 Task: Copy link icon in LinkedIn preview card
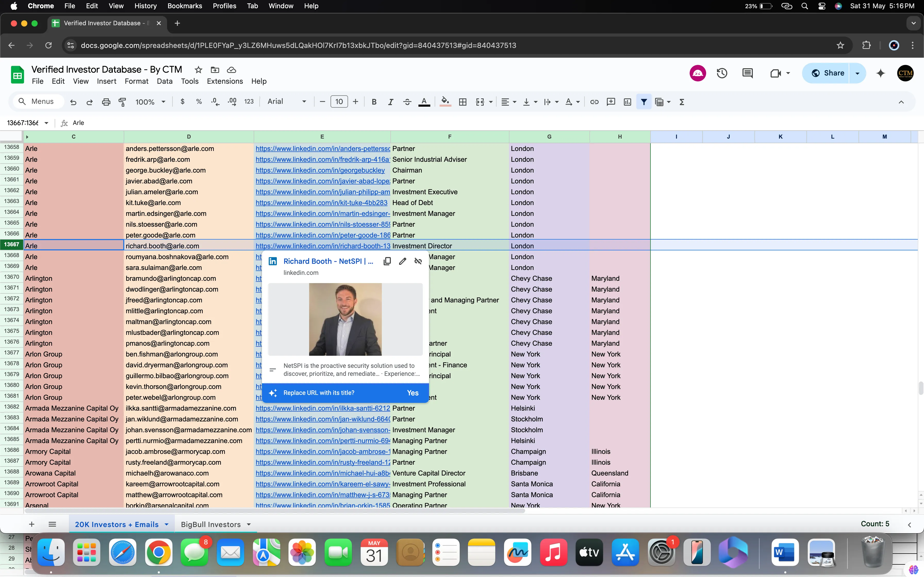(x=387, y=261)
